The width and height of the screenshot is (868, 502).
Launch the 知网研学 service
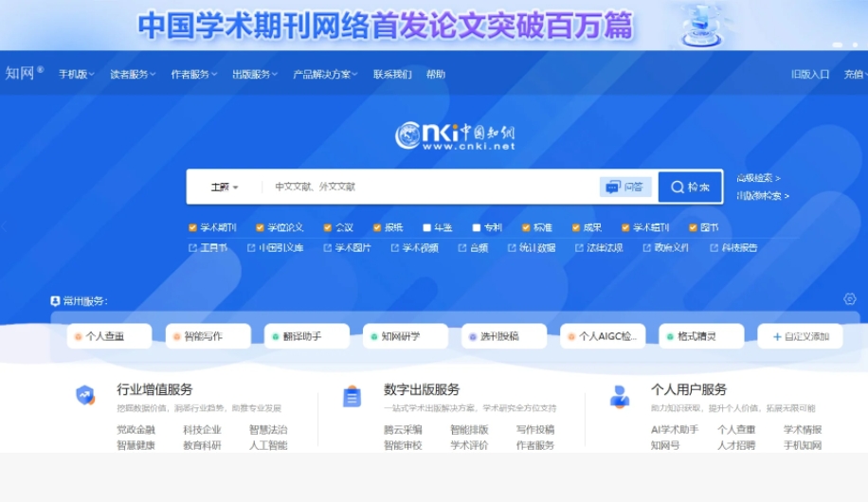pyautogui.click(x=406, y=336)
